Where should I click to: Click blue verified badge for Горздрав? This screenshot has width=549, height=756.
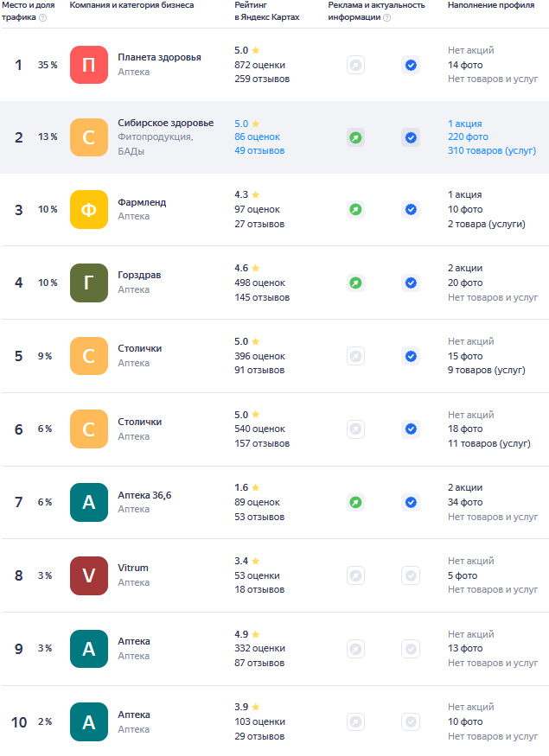(x=411, y=283)
